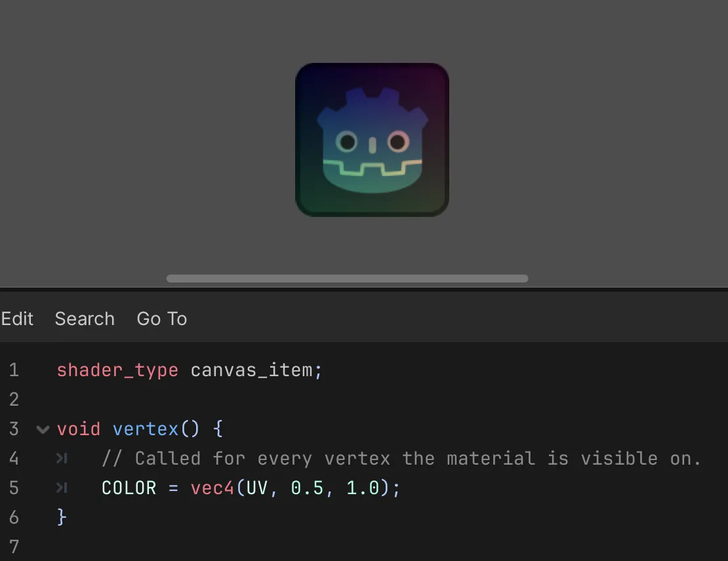Click line number 2 in the gutter
The image size is (728, 561).
click(x=14, y=400)
